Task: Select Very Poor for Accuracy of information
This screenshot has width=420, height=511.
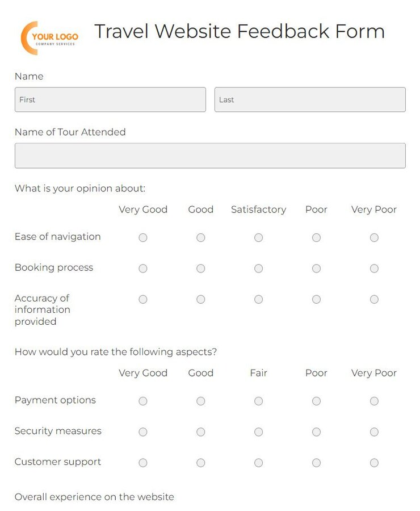Action: pyautogui.click(x=374, y=299)
